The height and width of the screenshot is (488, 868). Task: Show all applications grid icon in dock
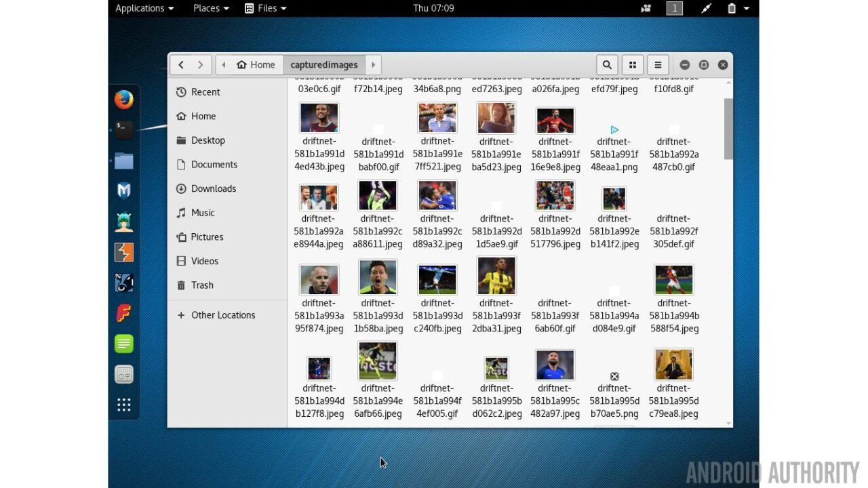[x=123, y=405]
